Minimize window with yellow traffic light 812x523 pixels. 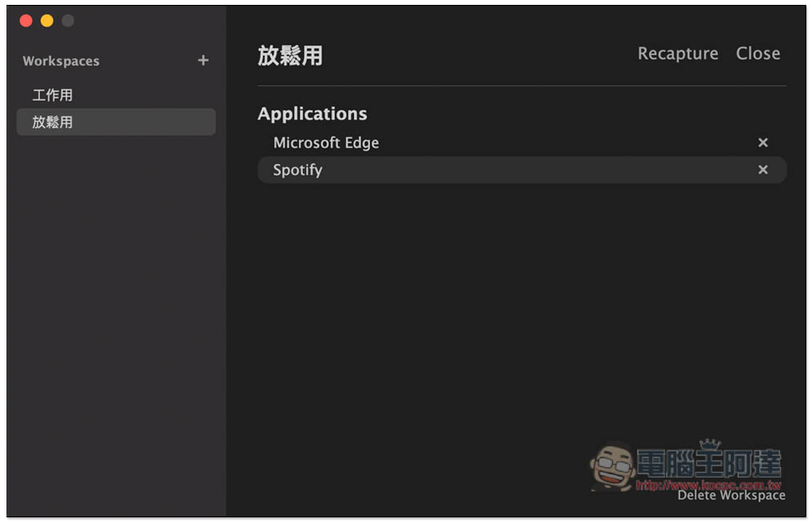pos(47,21)
